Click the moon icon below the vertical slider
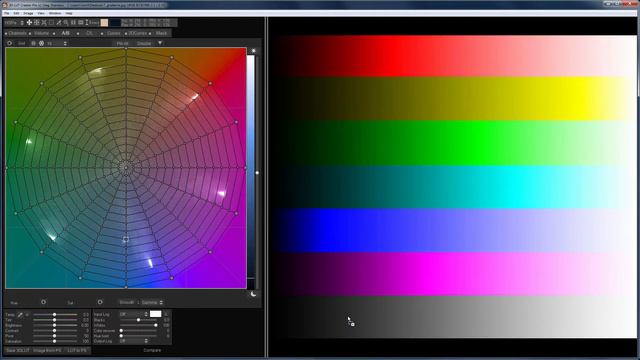640x360 pixels. [x=253, y=293]
